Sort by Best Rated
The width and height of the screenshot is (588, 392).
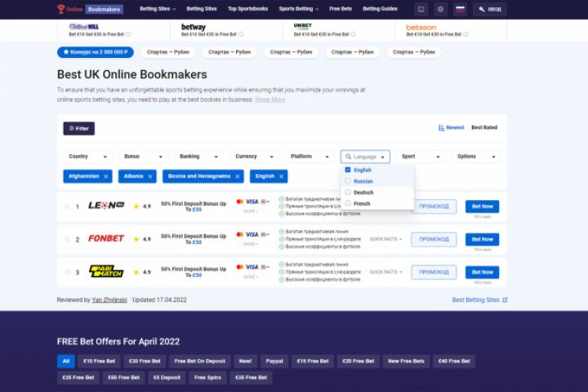pos(484,127)
